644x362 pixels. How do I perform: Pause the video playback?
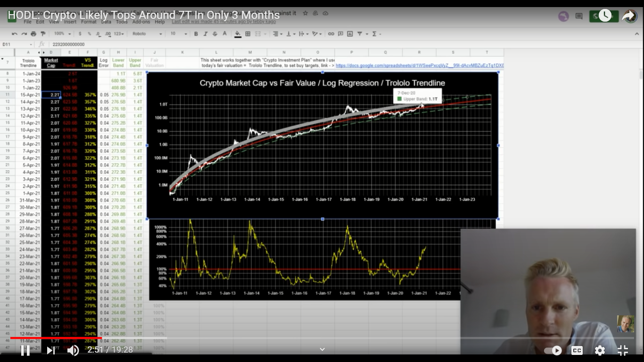click(25, 350)
